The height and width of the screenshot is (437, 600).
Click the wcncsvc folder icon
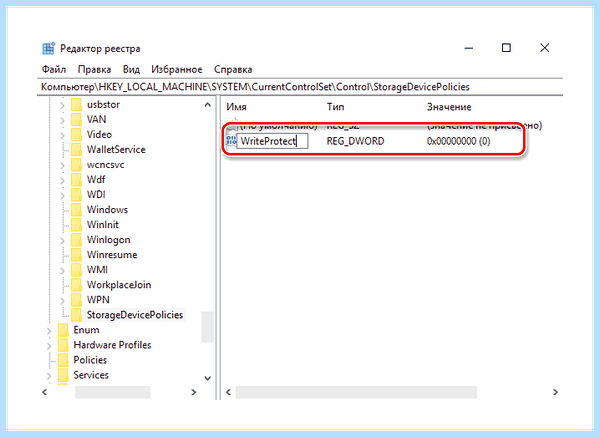tap(77, 165)
